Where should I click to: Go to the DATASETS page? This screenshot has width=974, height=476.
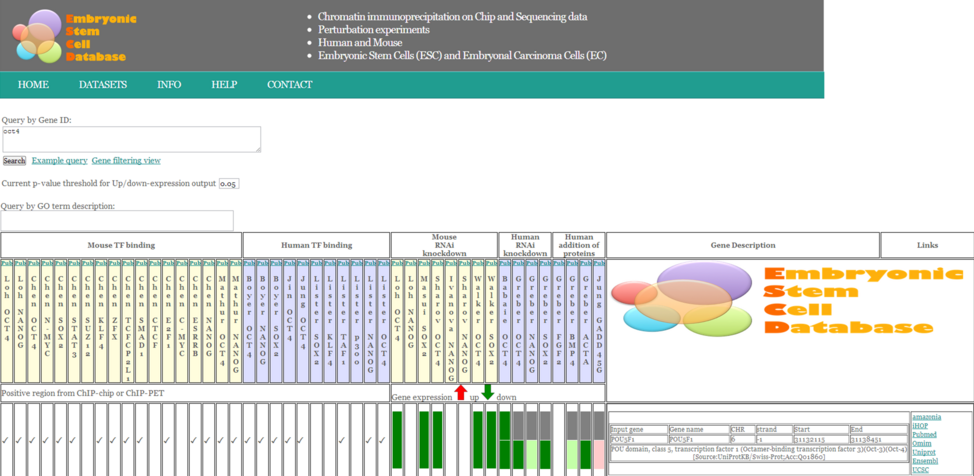coord(103,85)
